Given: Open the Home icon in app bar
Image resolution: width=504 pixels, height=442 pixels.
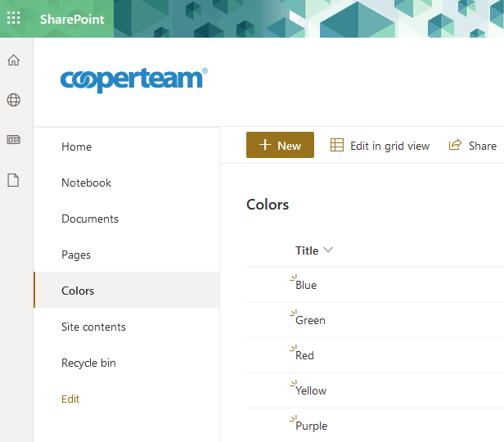Looking at the screenshot, I should point(13,60).
